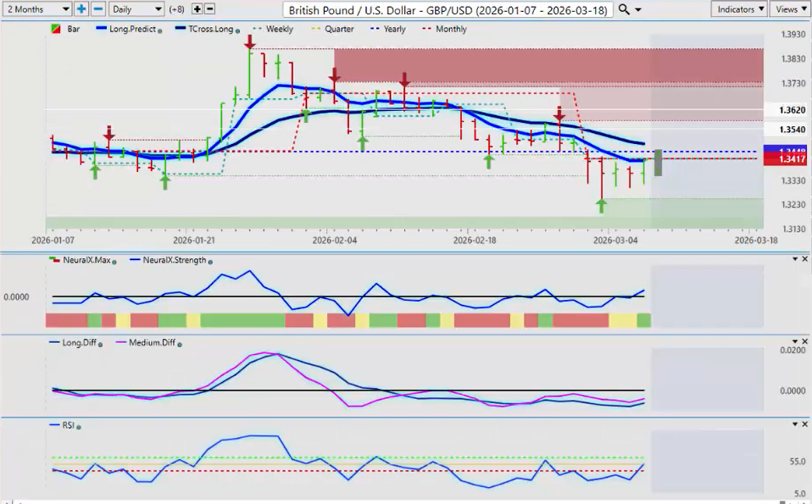Viewport: 812px width, 504px height.
Task: Open the Indicators menu
Action: [739, 8]
